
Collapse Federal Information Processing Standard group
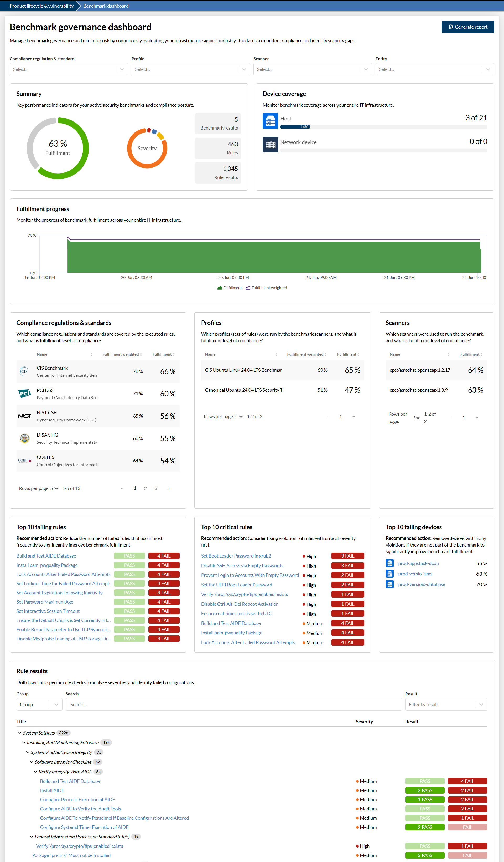(x=32, y=837)
